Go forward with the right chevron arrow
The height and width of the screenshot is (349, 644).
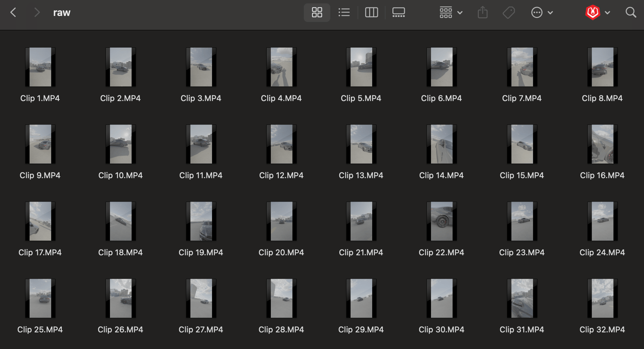[x=37, y=12]
